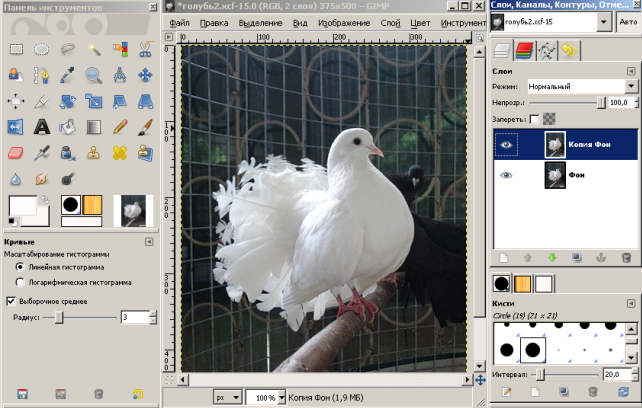Open the image menu arrow at ruler corner

click(x=169, y=37)
